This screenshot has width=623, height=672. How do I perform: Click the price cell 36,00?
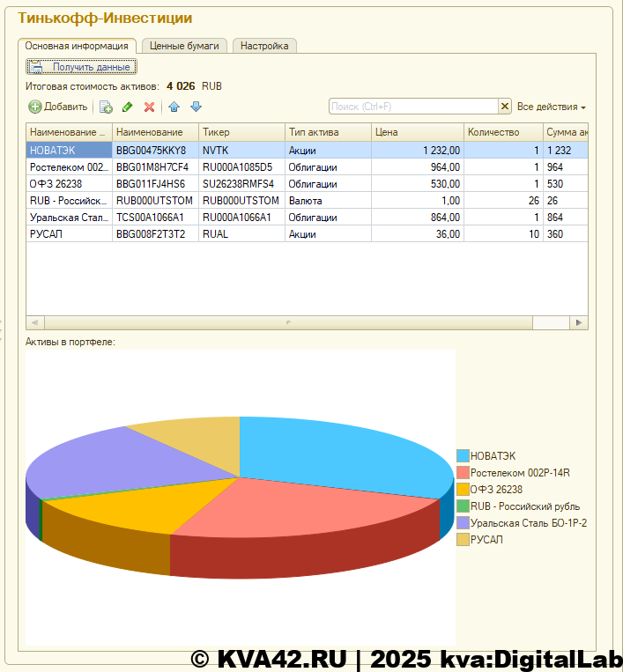click(x=418, y=234)
